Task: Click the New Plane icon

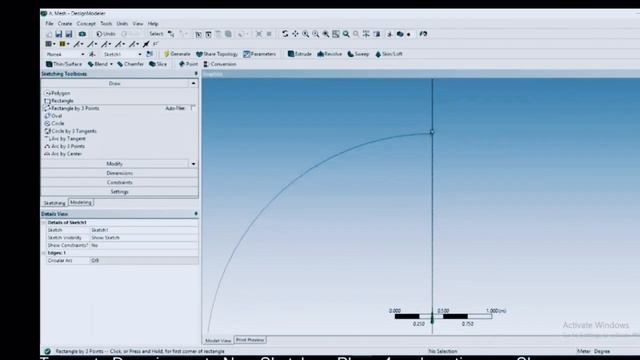Action: click(x=93, y=54)
